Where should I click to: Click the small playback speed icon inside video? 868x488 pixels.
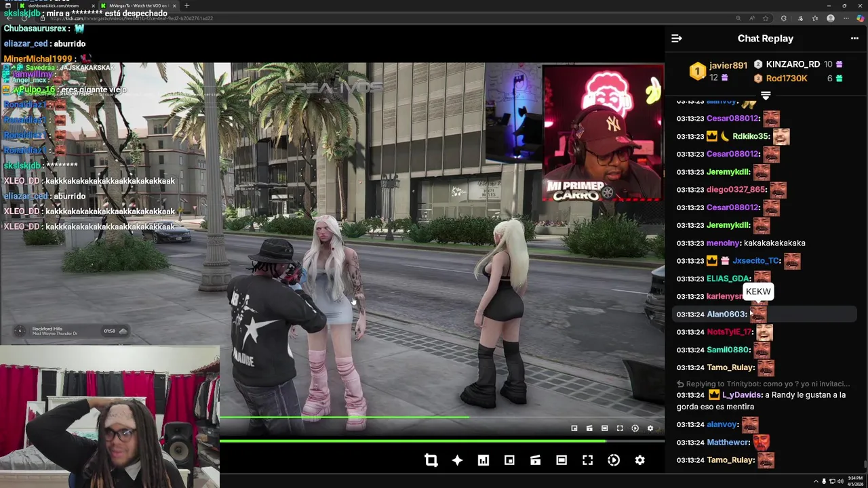[635, 428]
